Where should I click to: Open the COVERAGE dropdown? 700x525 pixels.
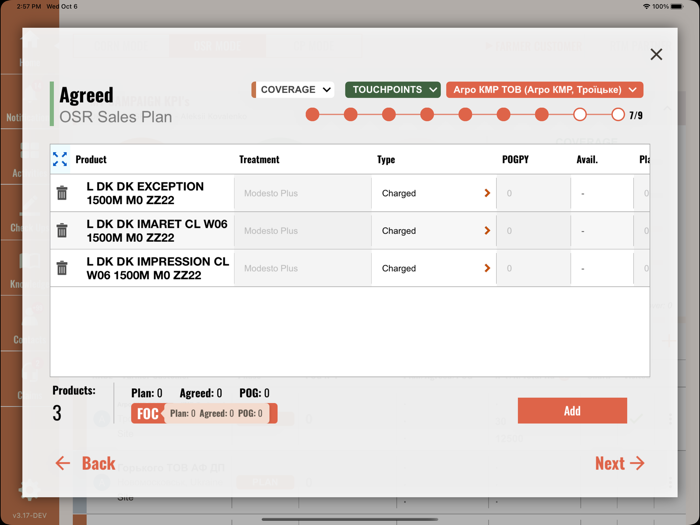[292, 90]
